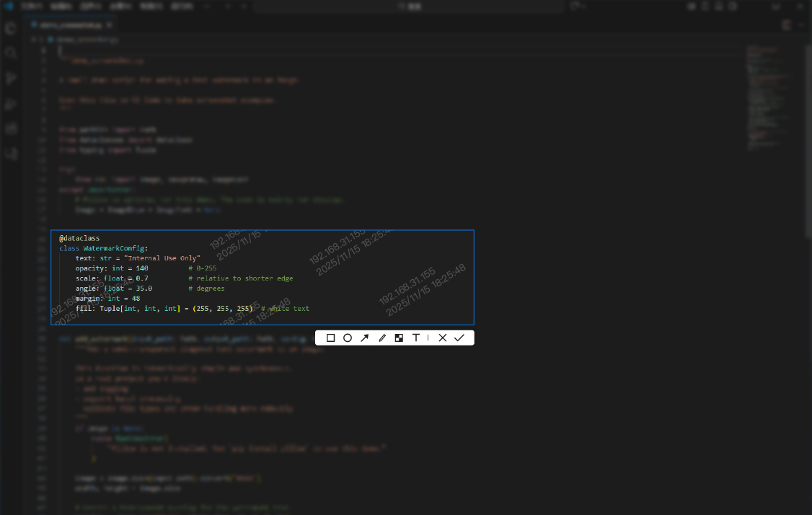Click the margin value 48

[136, 299]
